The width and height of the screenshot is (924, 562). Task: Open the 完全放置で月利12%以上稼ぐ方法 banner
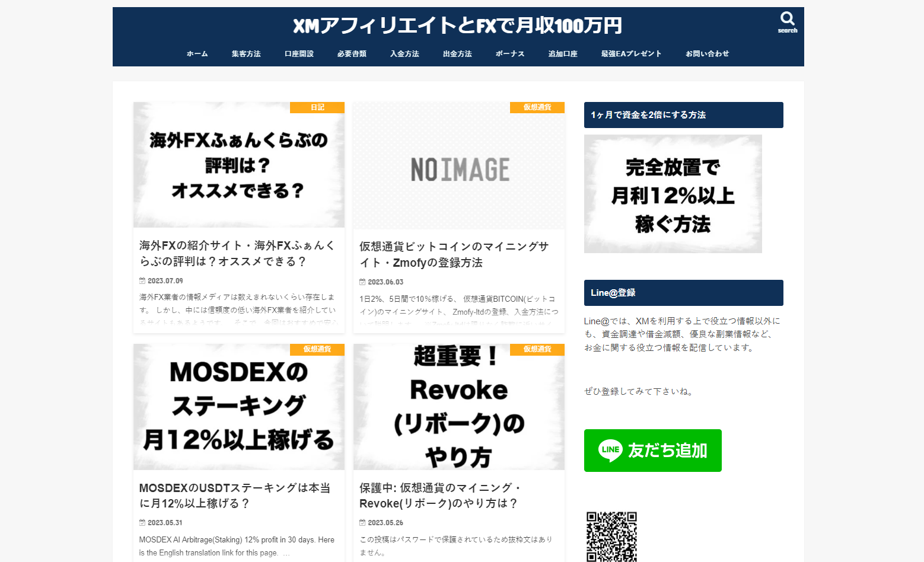(673, 194)
